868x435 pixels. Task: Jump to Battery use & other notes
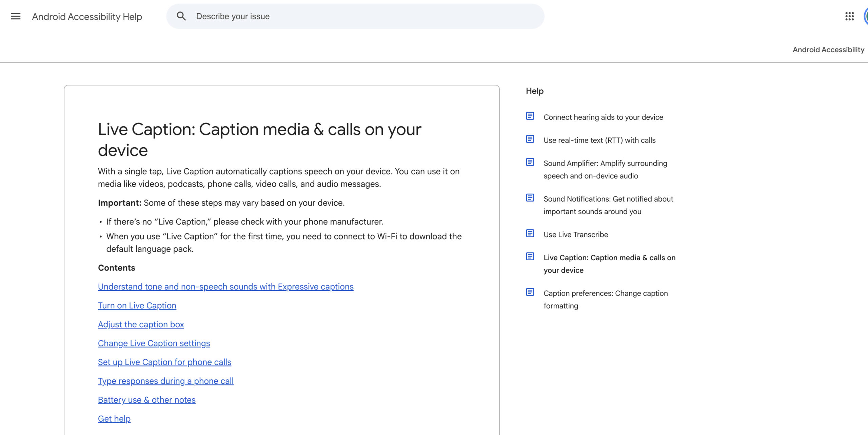146,400
